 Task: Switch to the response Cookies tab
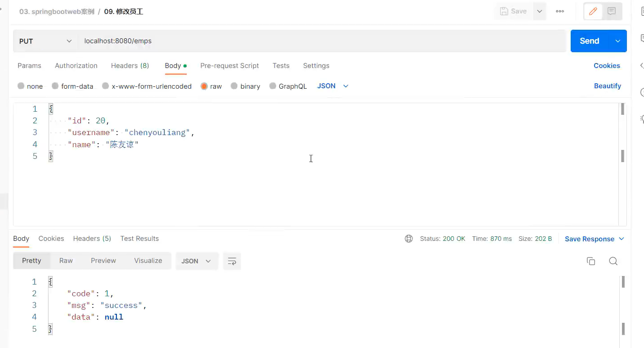point(51,239)
